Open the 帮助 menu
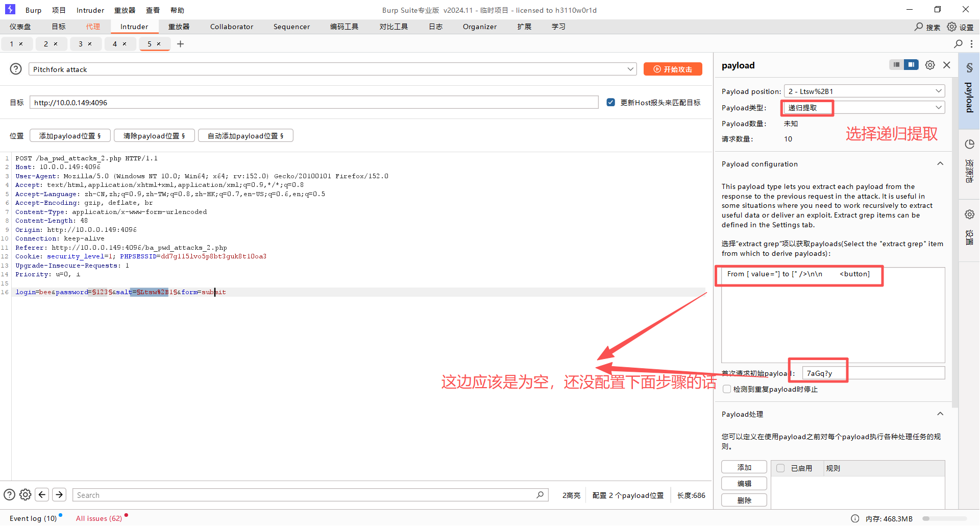 click(177, 10)
